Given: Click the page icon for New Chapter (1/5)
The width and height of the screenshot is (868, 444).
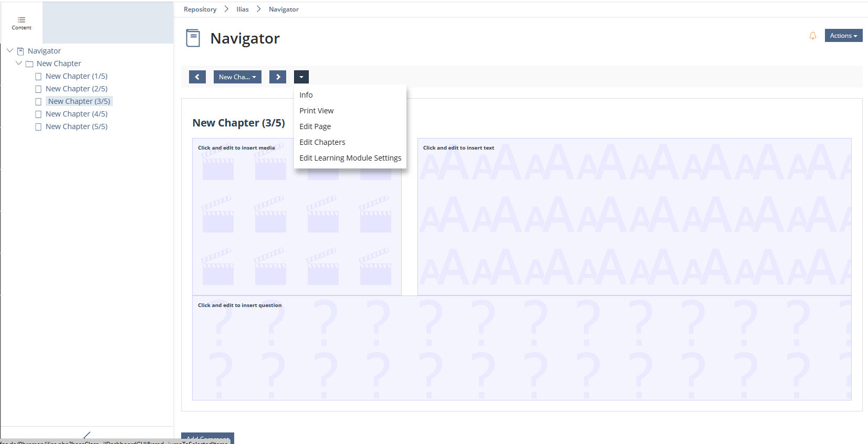Looking at the screenshot, I should click(x=38, y=77).
